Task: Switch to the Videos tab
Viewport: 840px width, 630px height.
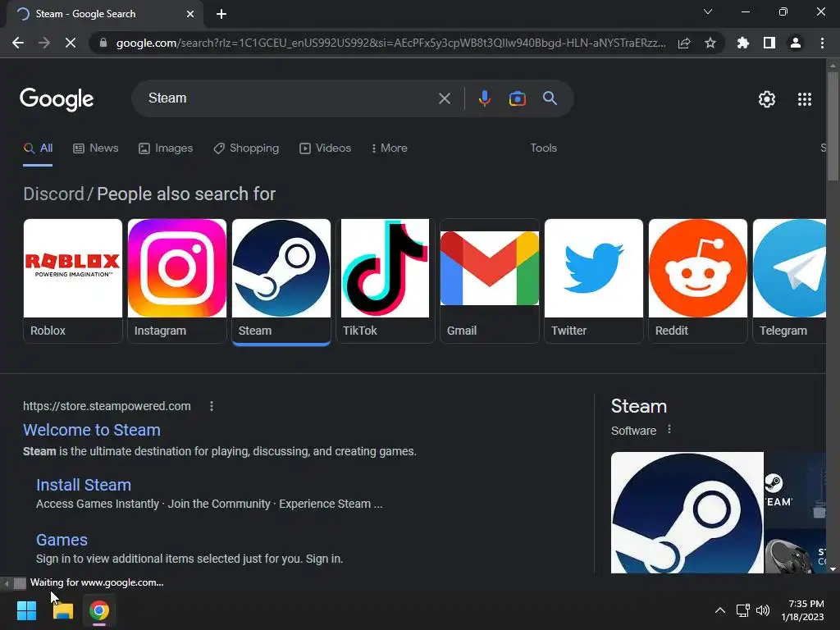Action: [325, 148]
